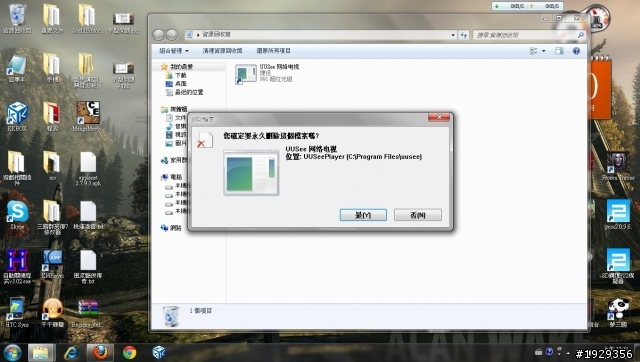Open 桌面 in the navigation pane

tap(176, 84)
